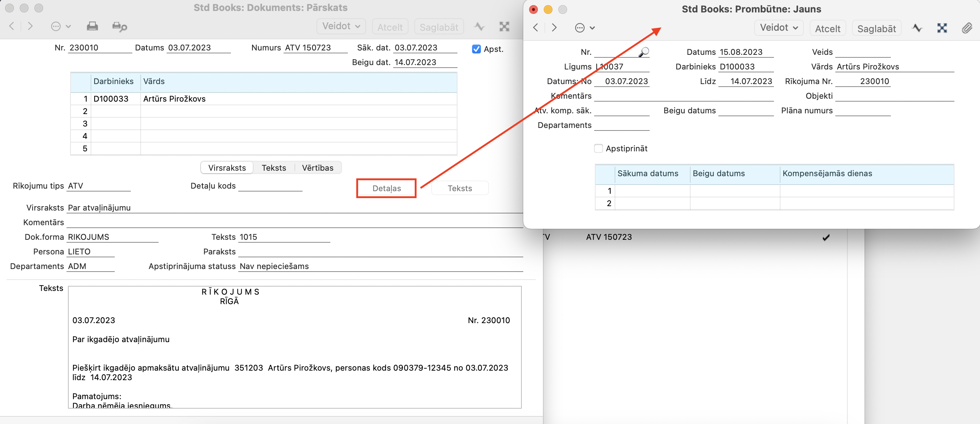Click the magnifier lookup icon beside Nr. field
The width and height of the screenshot is (980, 424).
[x=643, y=52]
